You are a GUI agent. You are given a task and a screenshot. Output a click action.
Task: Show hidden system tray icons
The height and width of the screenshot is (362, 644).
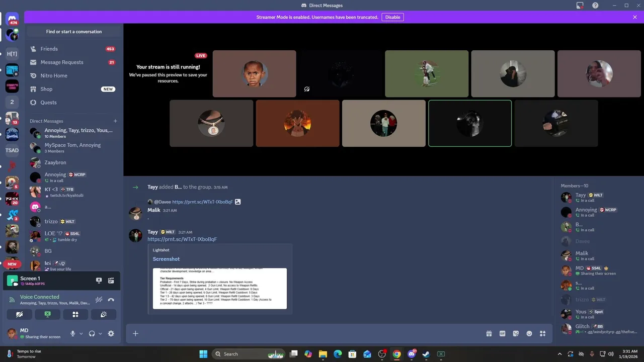[559, 354]
